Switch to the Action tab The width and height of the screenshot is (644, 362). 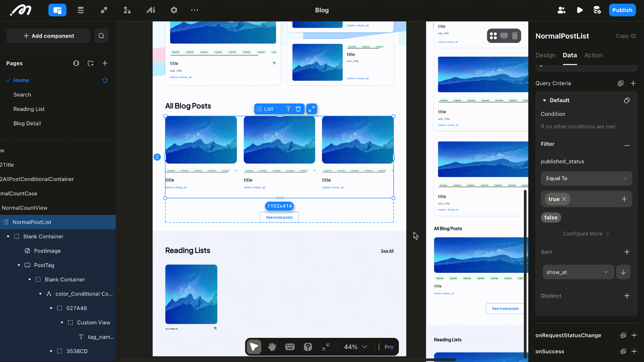(593, 55)
